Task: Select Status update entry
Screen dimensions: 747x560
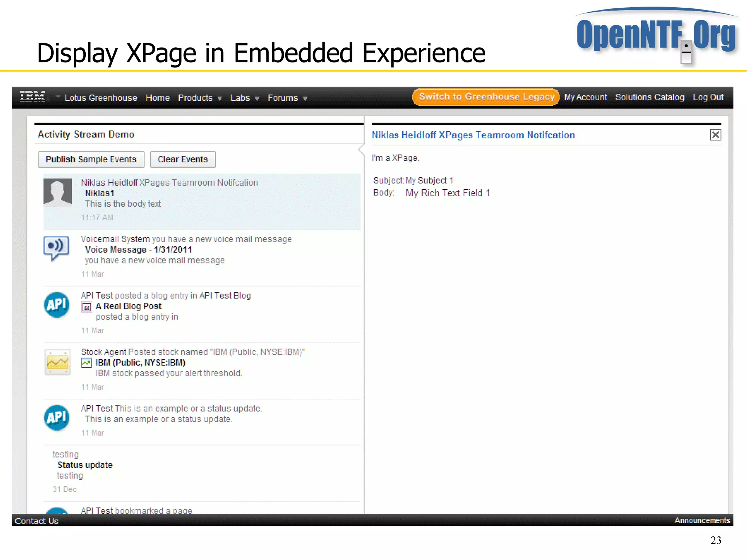Action: coord(85,465)
